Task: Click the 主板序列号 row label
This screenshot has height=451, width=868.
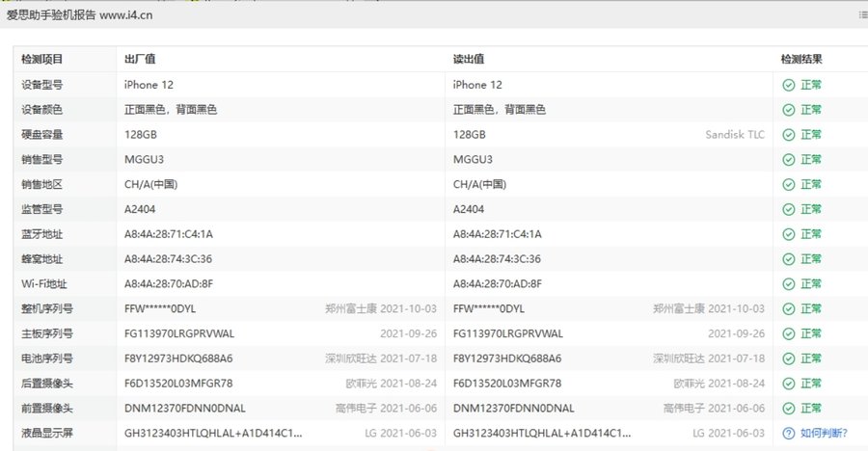Action: pyautogui.click(x=47, y=333)
